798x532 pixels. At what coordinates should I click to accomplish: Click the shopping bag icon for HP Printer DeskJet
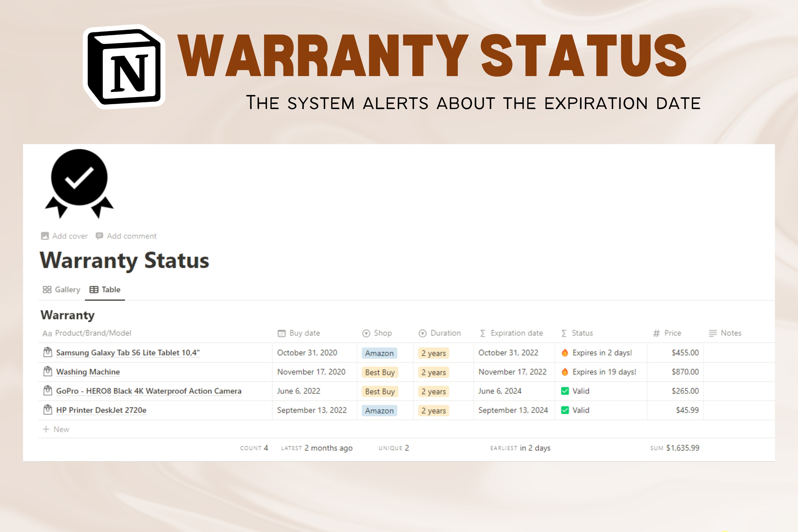[48, 410]
